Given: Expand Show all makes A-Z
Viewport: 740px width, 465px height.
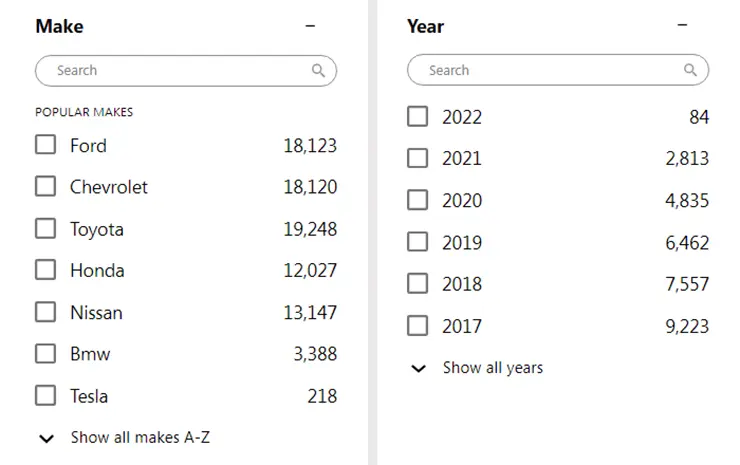Looking at the screenshot, I should pos(140,438).
